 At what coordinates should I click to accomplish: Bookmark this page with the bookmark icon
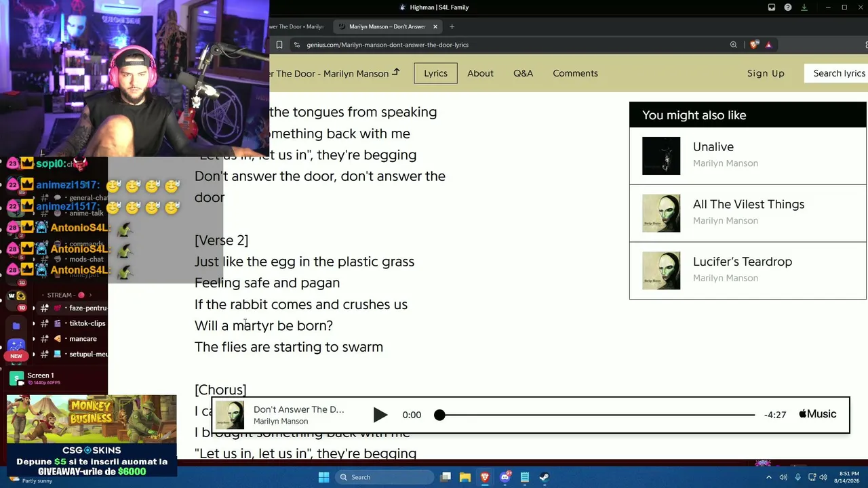tap(279, 45)
